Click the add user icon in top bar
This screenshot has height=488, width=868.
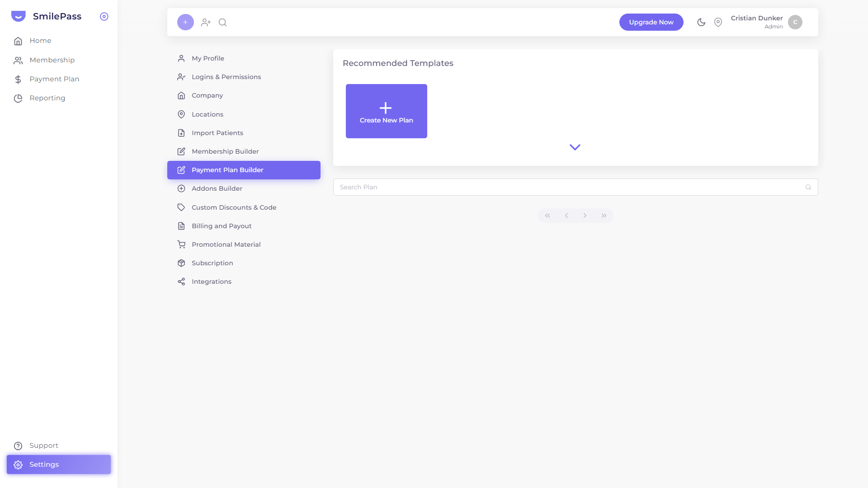coord(206,22)
